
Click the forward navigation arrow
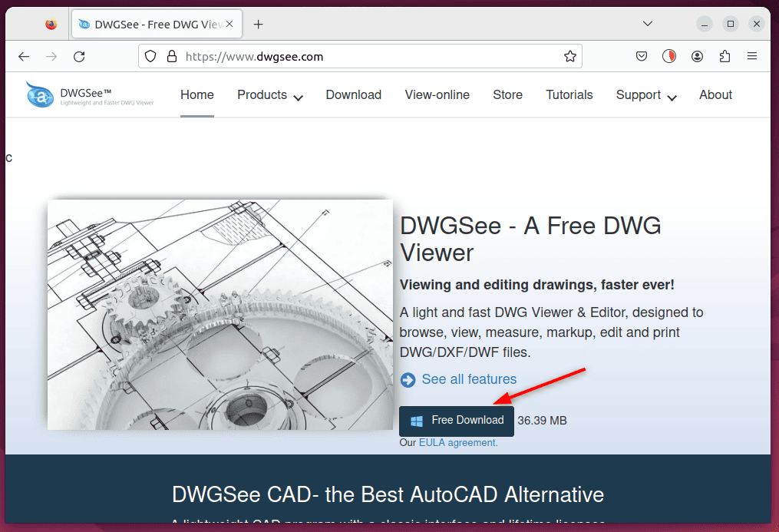click(51, 57)
